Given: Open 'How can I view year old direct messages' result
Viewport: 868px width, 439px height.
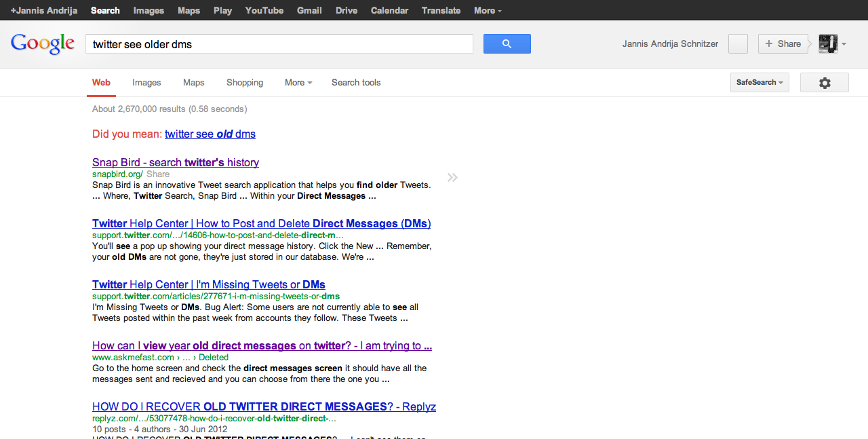Looking at the screenshot, I should (262, 346).
